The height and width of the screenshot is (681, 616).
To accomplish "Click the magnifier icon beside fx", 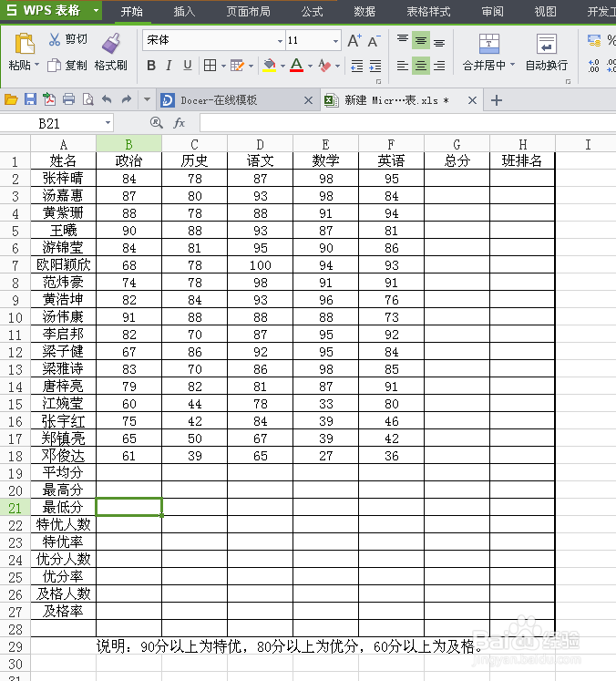I will click(x=157, y=123).
